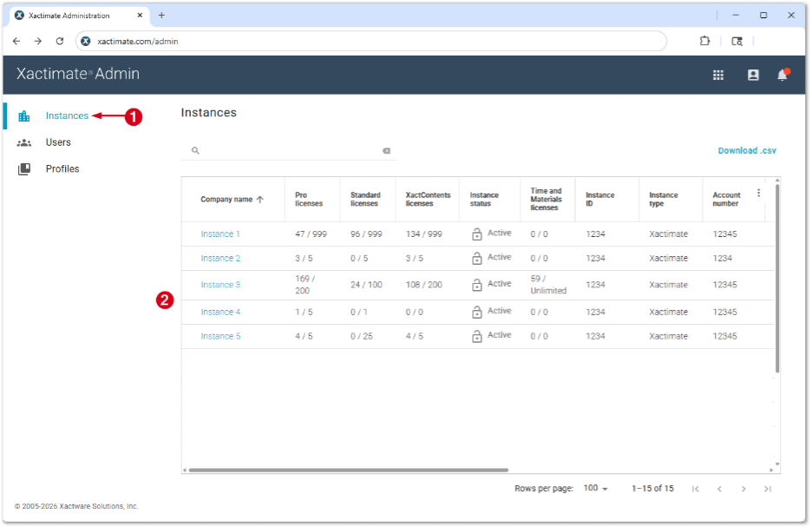This screenshot has height=527, width=812.
Task: Open the apps grid icon in header
Action: pyautogui.click(x=717, y=76)
